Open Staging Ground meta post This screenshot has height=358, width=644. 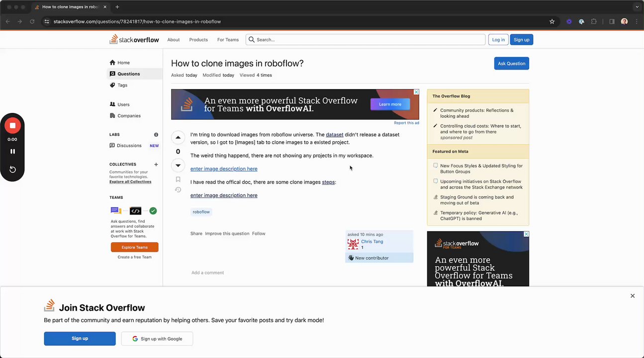point(477,200)
